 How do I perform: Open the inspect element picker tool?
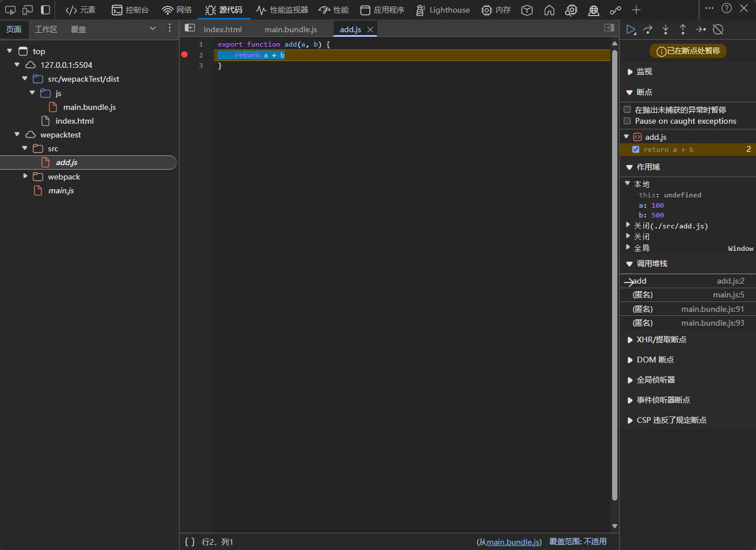click(10, 10)
